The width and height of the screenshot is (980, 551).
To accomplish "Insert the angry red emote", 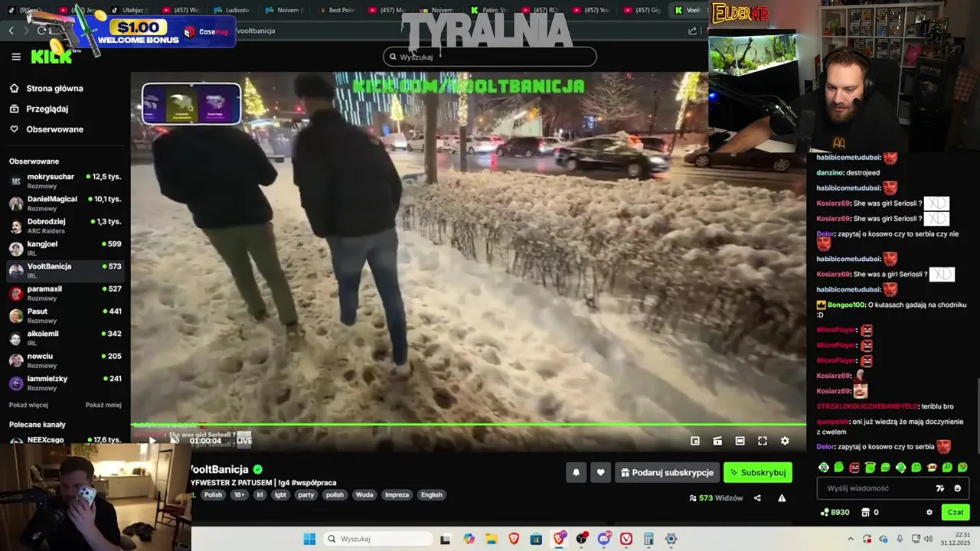I will [854, 467].
